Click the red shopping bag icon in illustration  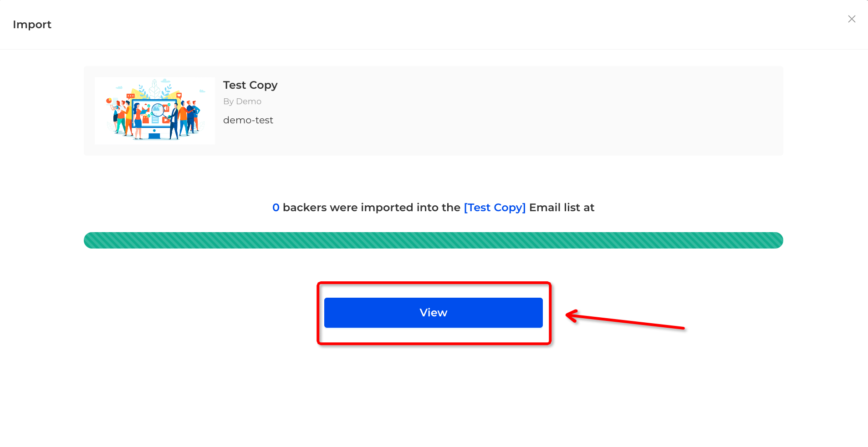(x=146, y=119)
